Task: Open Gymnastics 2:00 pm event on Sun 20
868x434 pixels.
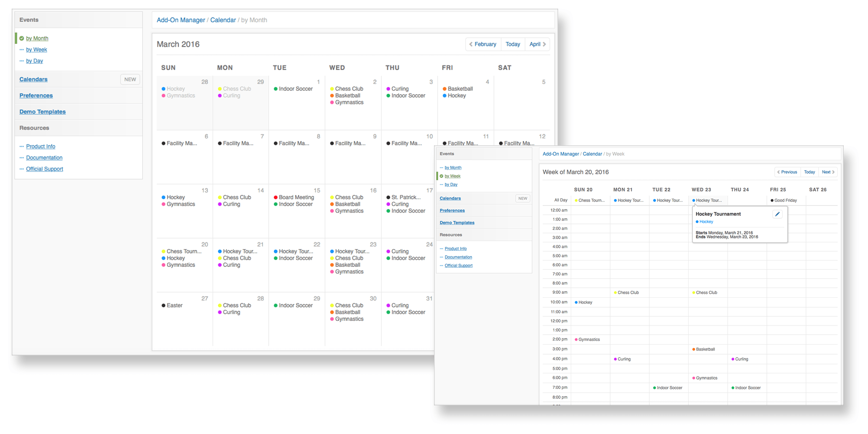Action: [x=587, y=340]
